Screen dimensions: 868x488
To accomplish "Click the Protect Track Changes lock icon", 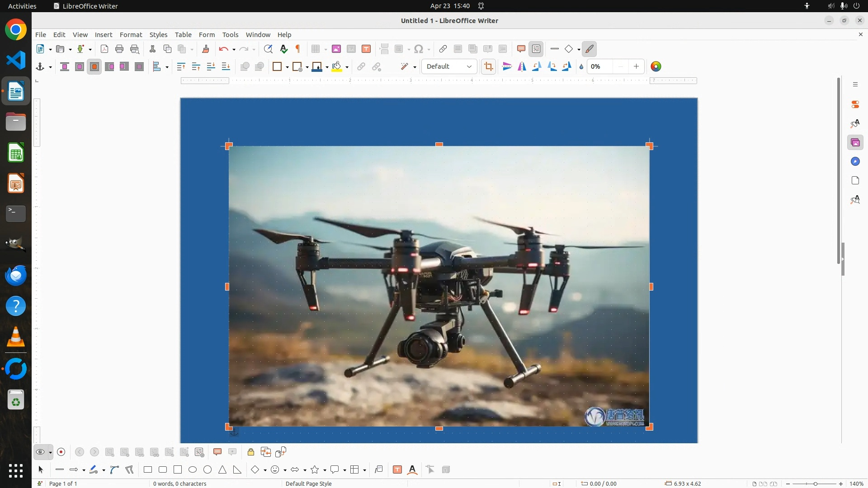I will click(x=251, y=452).
